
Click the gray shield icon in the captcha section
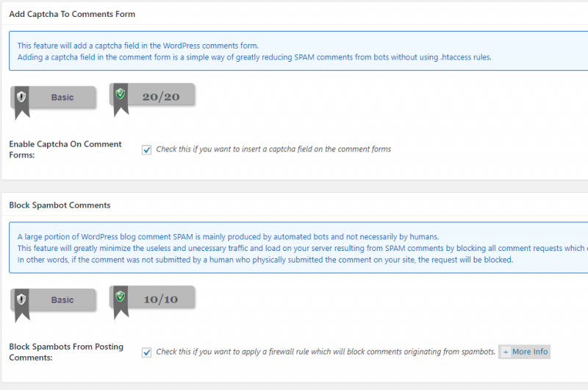(x=21, y=97)
